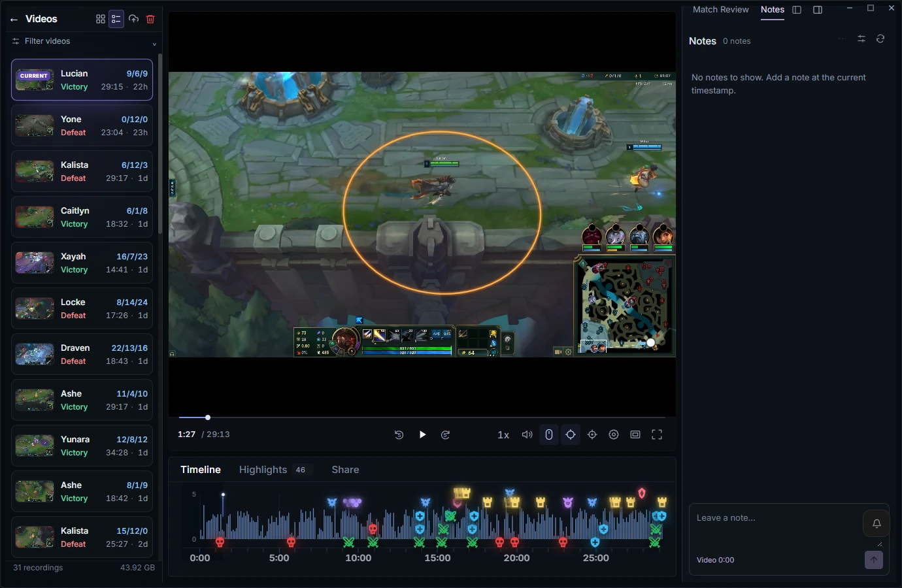Open the Caitlyn Victory 6/1/8 recording

pyautogui.click(x=82, y=217)
